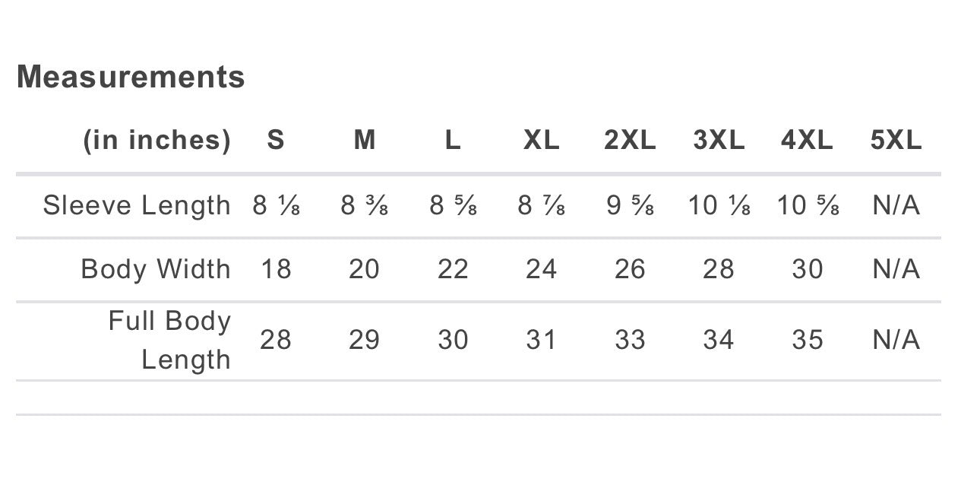Screen dimensions: 980x504
Task: Click the "(in inches)" header label
Action: [156, 140]
